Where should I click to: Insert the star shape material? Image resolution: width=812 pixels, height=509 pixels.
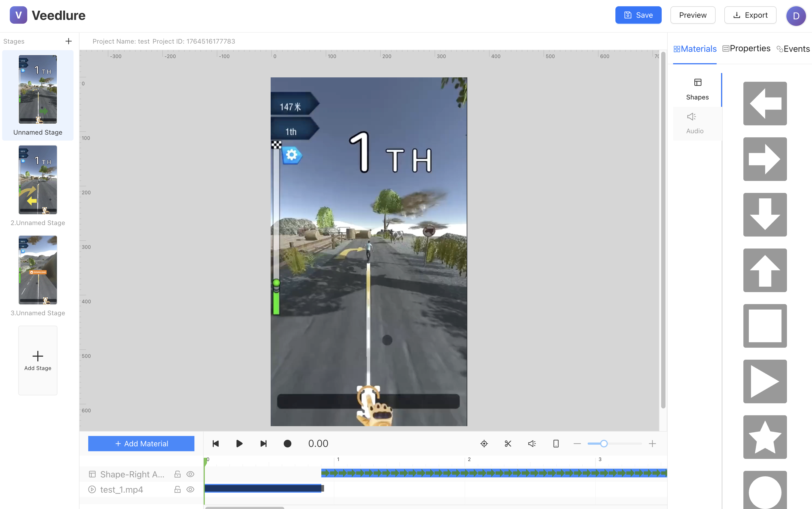(765, 437)
